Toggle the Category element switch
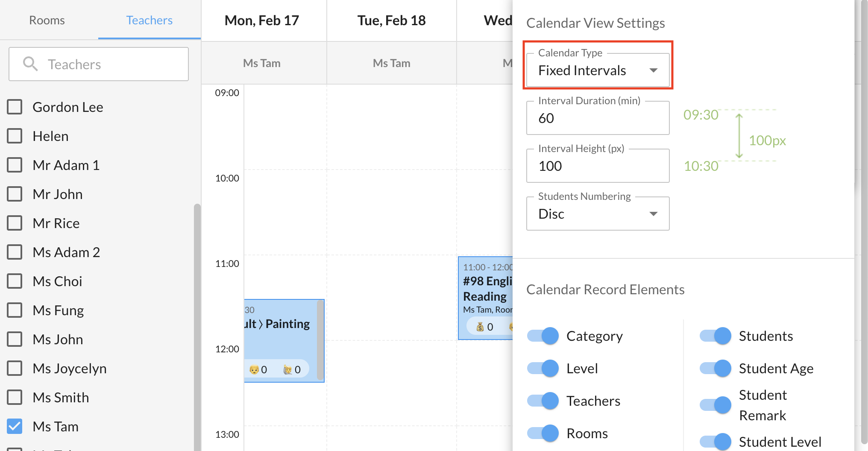The width and height of the screenshot is (868, 451). 543,336
